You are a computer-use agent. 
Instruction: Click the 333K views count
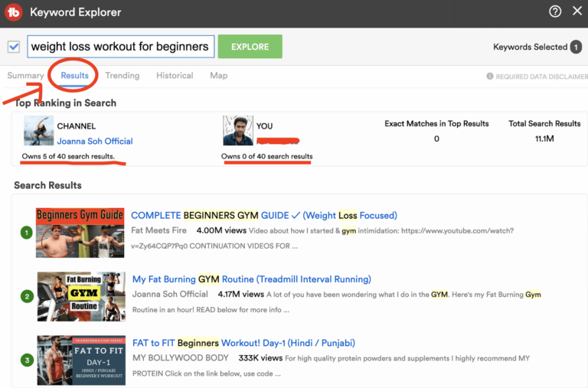(260, 358)
